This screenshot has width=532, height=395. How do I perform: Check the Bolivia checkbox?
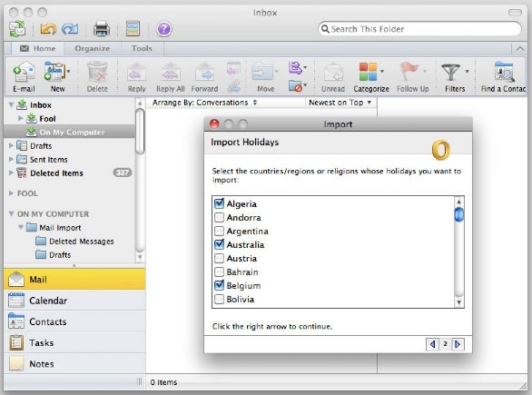pyautogui.click(x=219, y=299)
